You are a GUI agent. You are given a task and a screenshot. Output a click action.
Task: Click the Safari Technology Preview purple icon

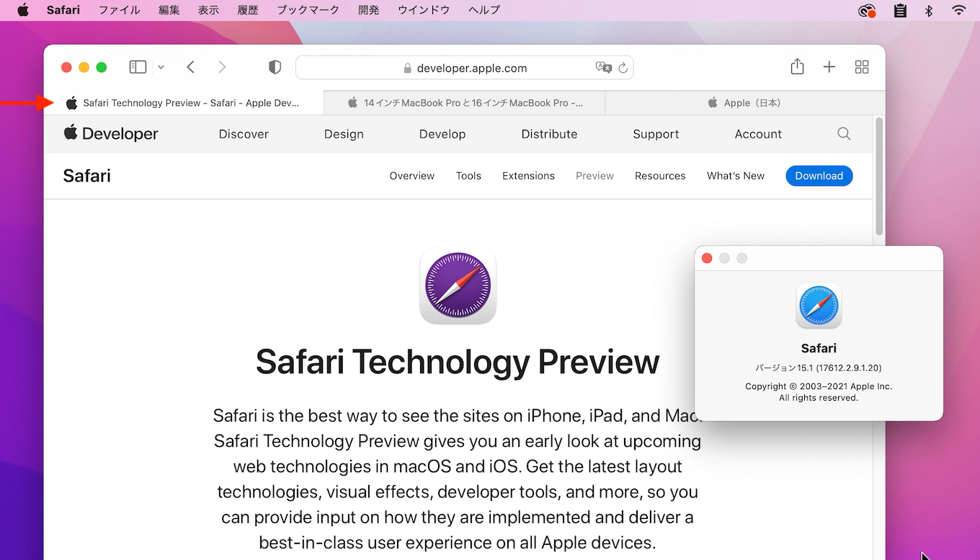[x=458, y=286]
